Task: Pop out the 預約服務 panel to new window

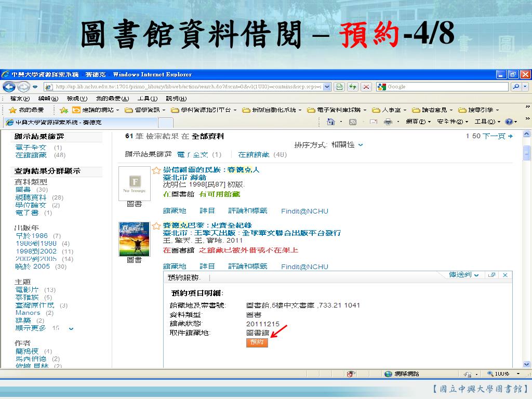Action: [491, 275]
